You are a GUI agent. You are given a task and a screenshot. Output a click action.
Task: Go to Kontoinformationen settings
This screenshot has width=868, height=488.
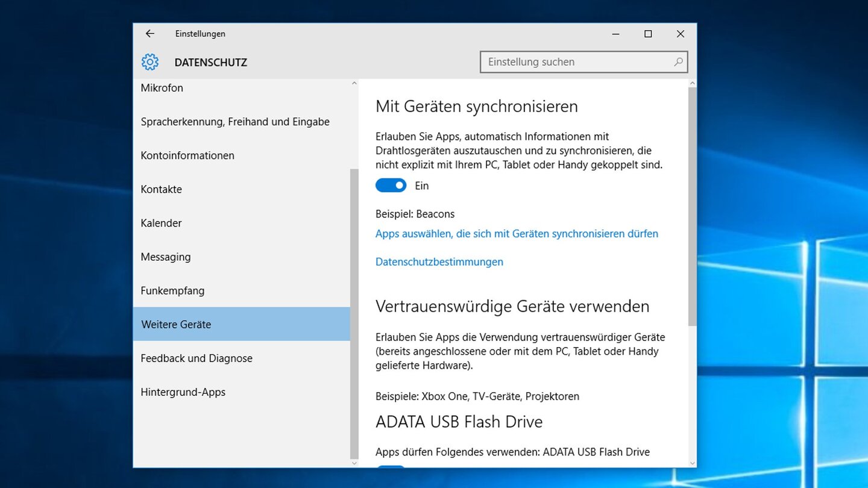coord(187,155)
